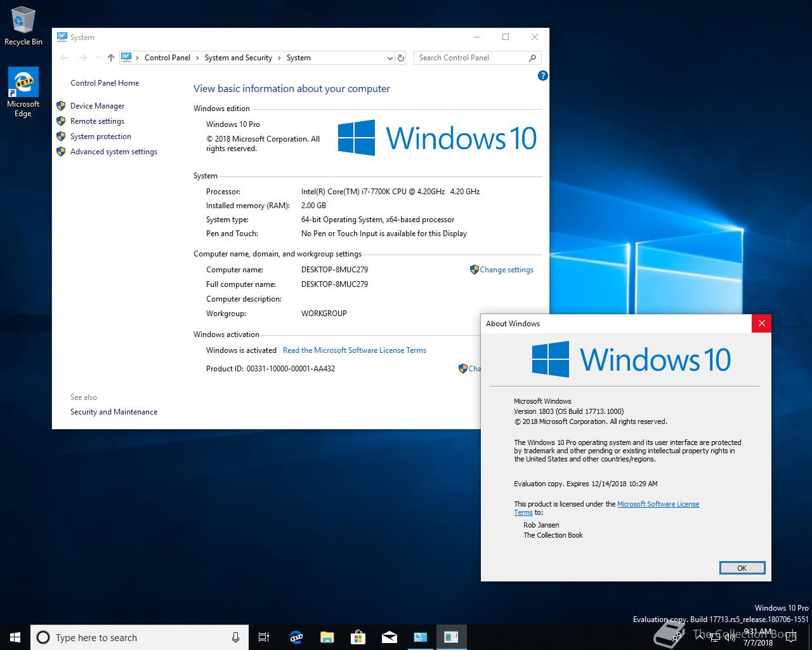The height and width of the screenshot is (650, 812).
Task: Refresh the System control panel page
Action: (401, 58)
